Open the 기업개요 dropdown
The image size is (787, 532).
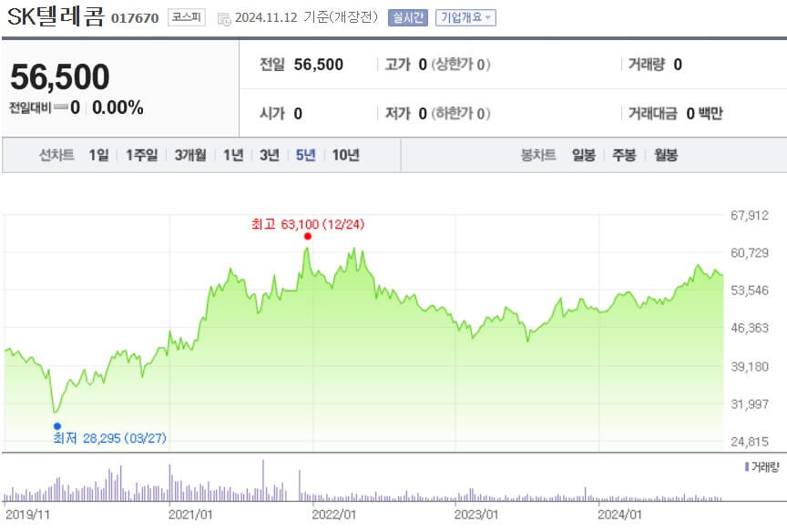click(x=465, y=16)
